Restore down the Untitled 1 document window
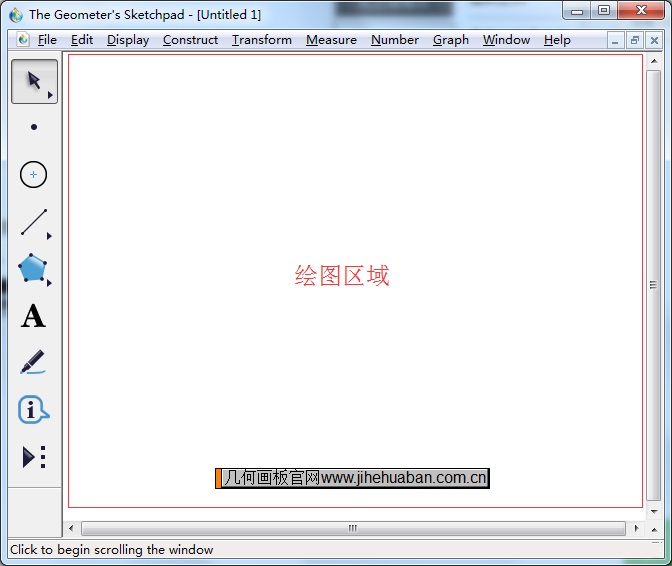 (635, 41)
